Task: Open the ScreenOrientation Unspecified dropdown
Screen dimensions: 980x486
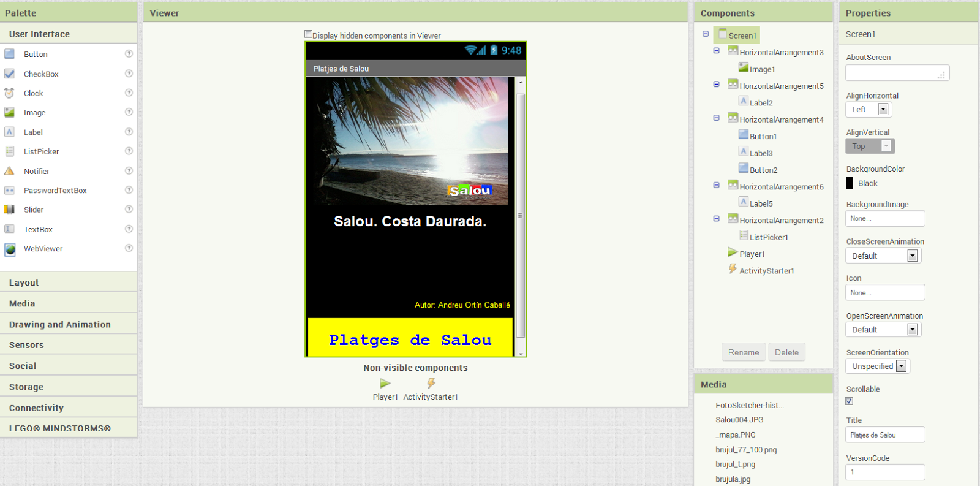Action: tap(878, 366)
